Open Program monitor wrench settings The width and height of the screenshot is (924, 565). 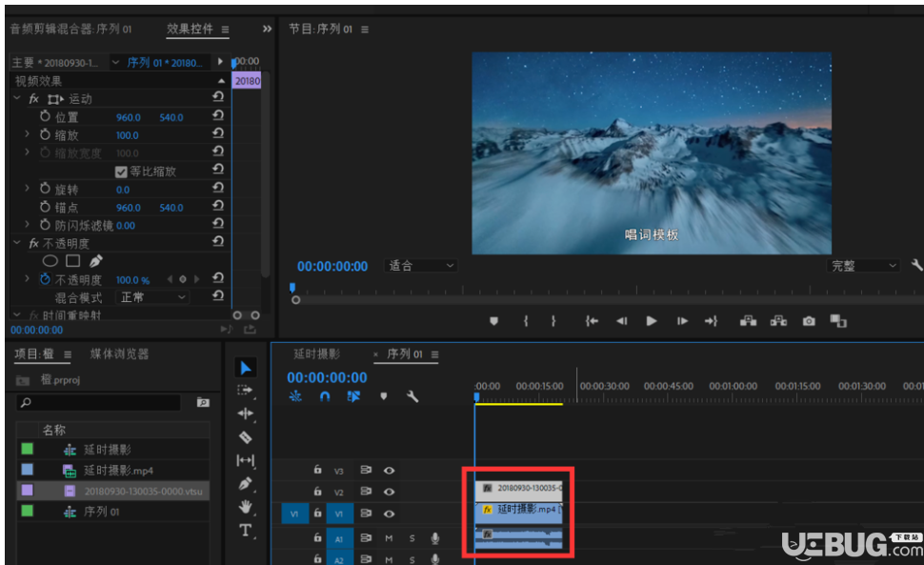[x=916, y=265]
